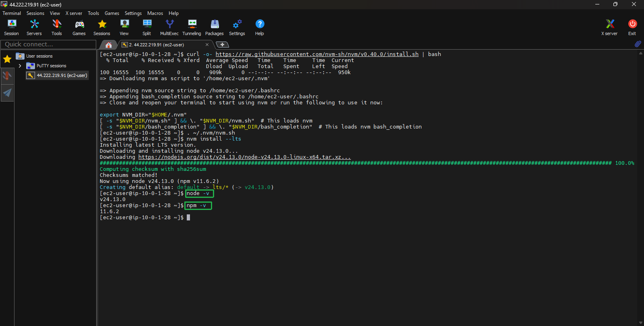
Task: Toggle the X server icon
Action: pyautogui.click(x=610, y=27)
